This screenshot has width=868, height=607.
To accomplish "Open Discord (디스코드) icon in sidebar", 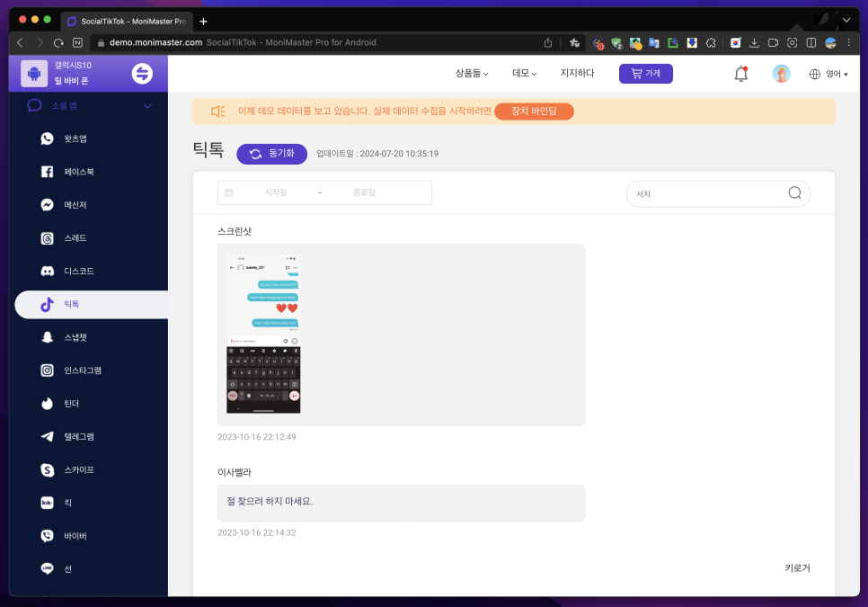I will (47, 272).
